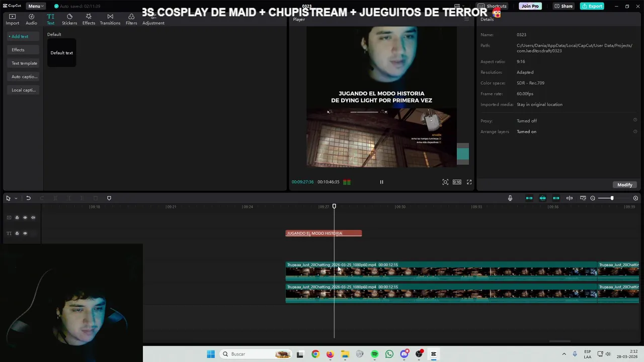This screenshot has width=644, height=362.
Task: Open the Menu dropdown
Action: pos(36,6)
